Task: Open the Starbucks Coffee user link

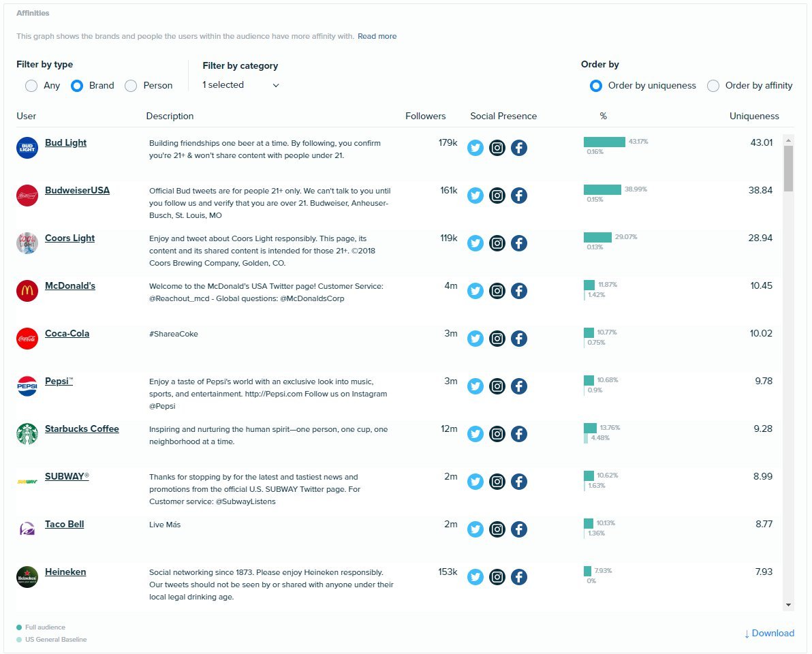Action: pos(82,429)
